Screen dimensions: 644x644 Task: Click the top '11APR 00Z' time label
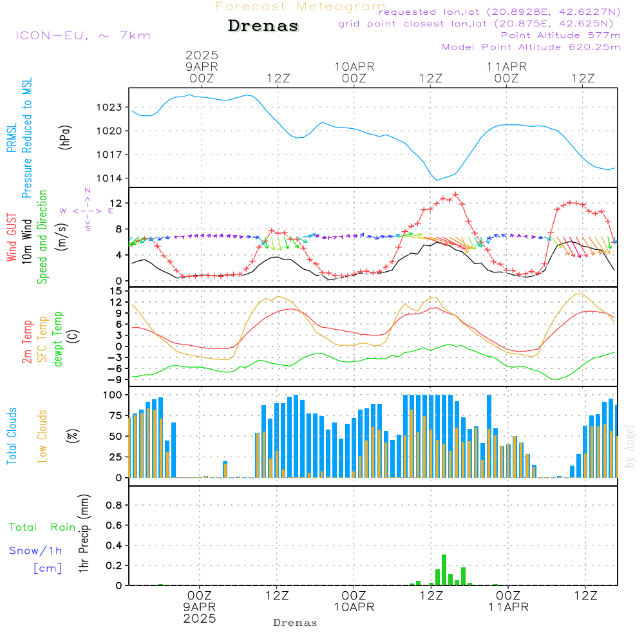tap(506, 72)
